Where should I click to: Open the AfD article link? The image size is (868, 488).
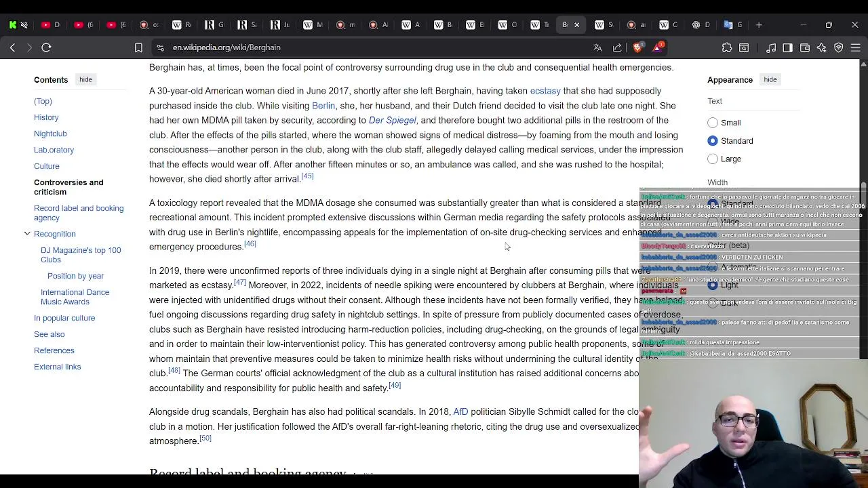(460, 411)
